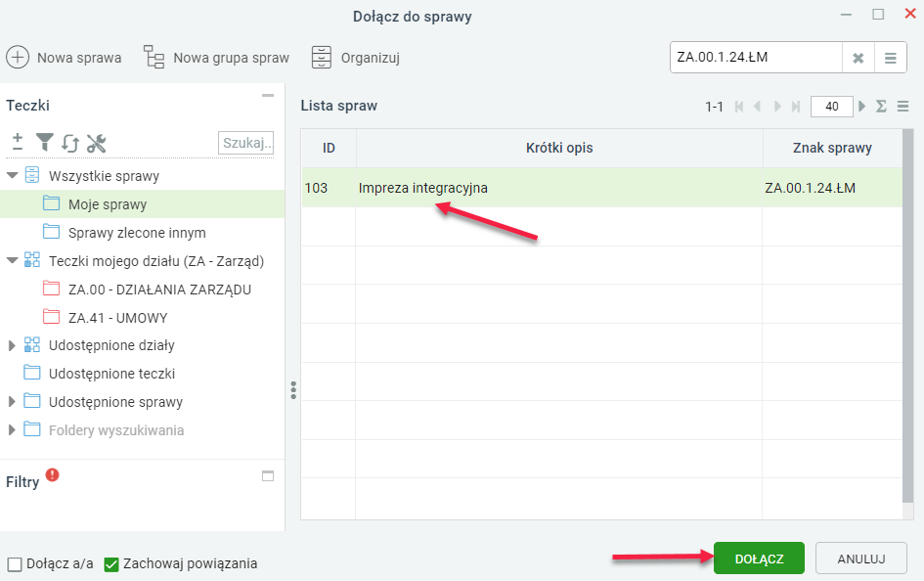This screenshot has width=924, height=581.
Task: Toggle the Dołącz a/a checkbox
Action: [15, 564]
